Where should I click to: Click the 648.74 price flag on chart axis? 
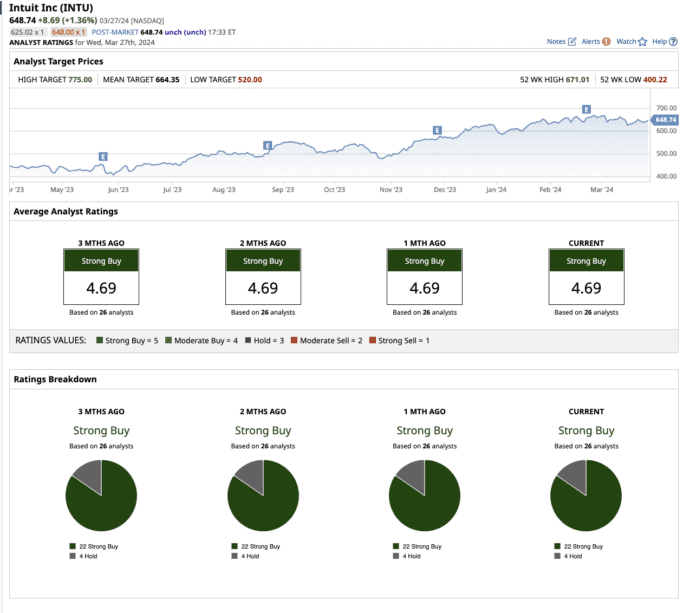point(664,120)
